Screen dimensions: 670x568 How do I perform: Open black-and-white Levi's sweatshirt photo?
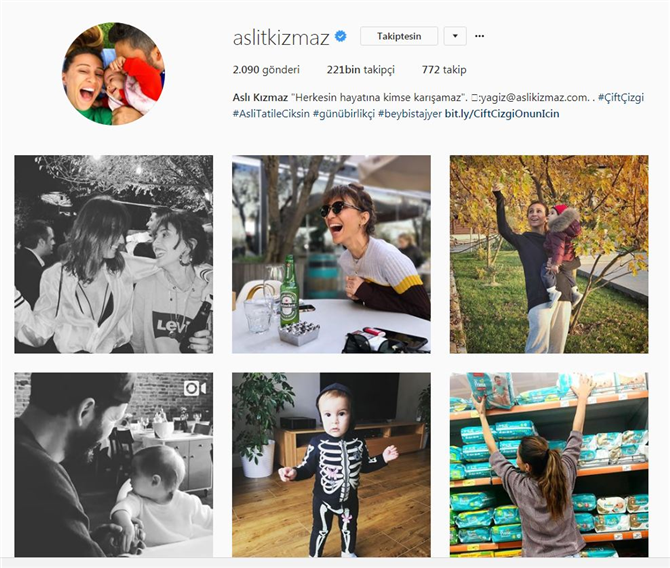(x=114, y=254)
